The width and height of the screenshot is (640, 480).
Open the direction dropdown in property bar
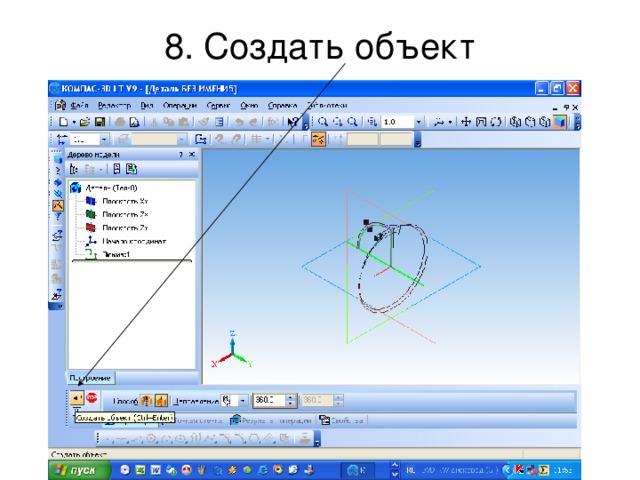click(242, 401)
